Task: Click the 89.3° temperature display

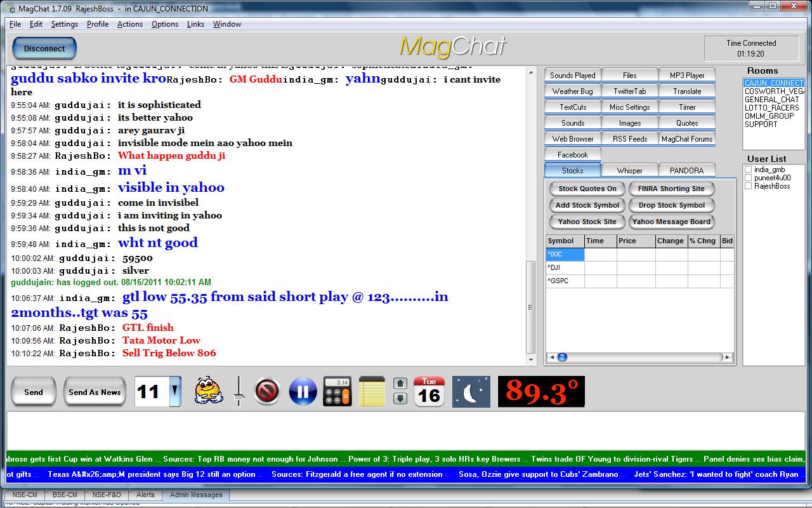Action: point(541,391)
